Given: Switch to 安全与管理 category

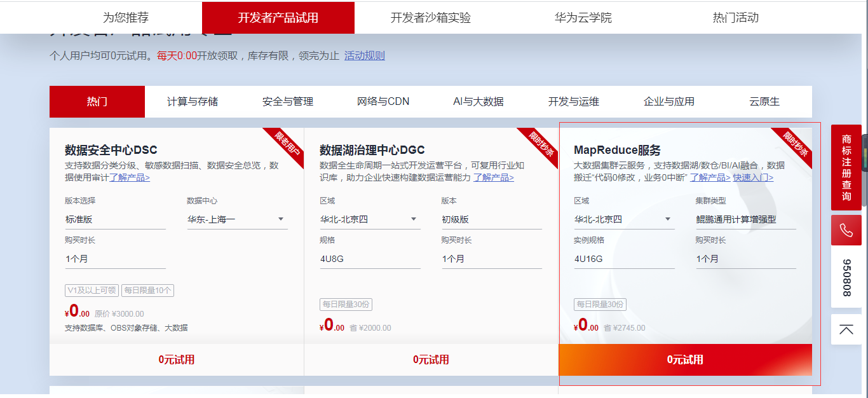Looking at the screenshot, I should point(288,102).
